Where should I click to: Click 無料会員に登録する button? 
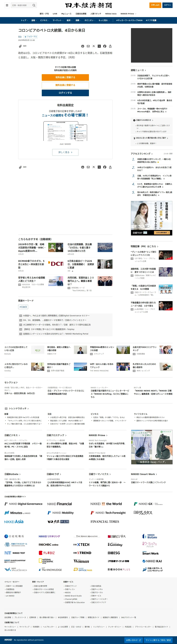[x=65, y=85]
